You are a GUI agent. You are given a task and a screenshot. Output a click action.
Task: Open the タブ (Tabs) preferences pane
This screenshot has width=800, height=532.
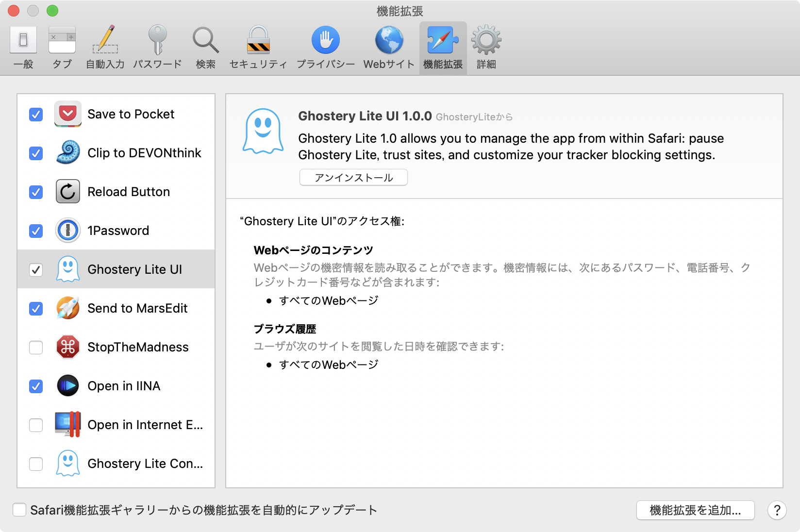[x=62, y=48]
